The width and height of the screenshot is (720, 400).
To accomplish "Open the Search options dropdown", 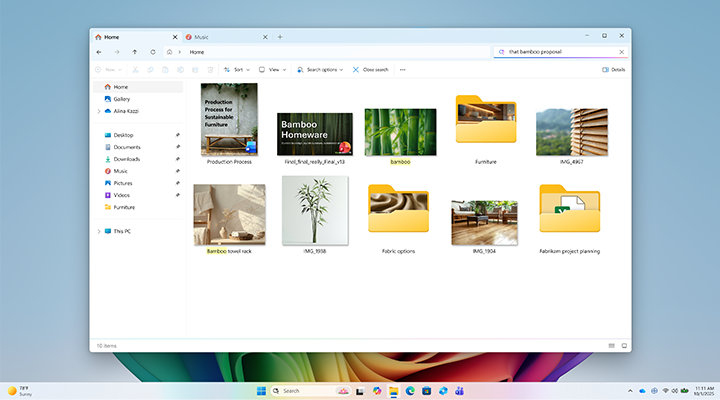I will [x=320, y=70].
